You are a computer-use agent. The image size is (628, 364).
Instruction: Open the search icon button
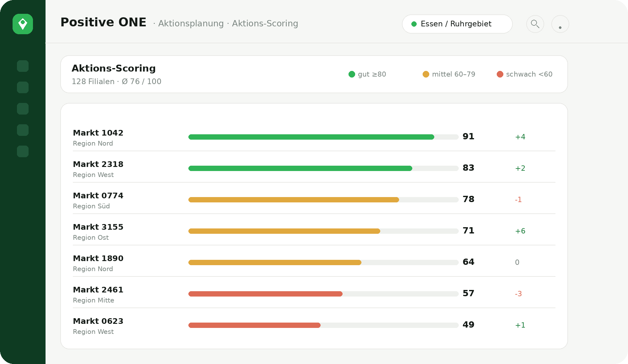535,24
